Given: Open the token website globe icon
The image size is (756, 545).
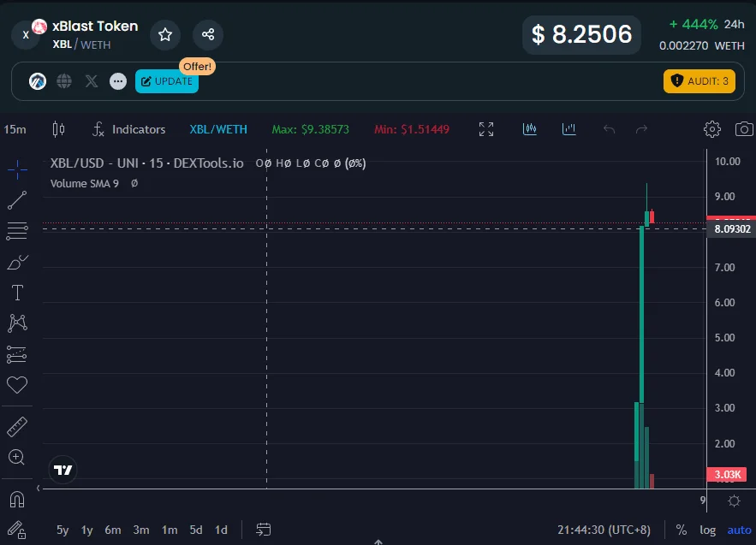Looking at the screenshot, I should [x=64, y=81].
